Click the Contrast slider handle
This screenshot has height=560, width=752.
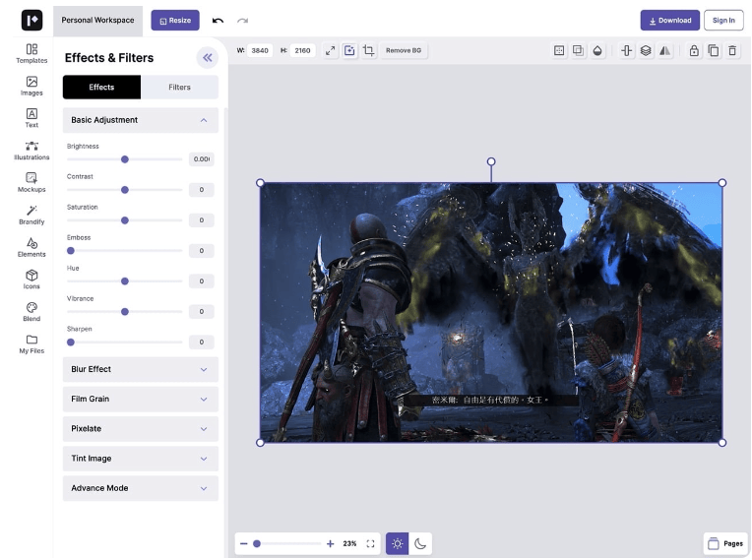point(125,190)
